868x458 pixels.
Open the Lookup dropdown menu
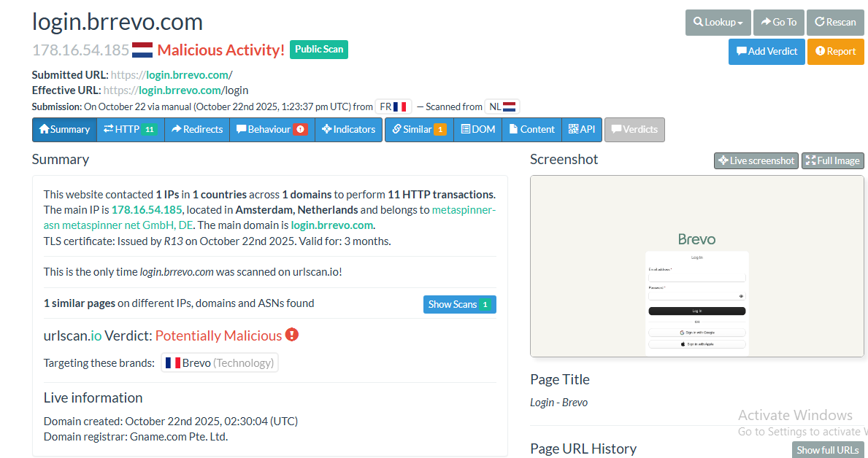point(718,23)
